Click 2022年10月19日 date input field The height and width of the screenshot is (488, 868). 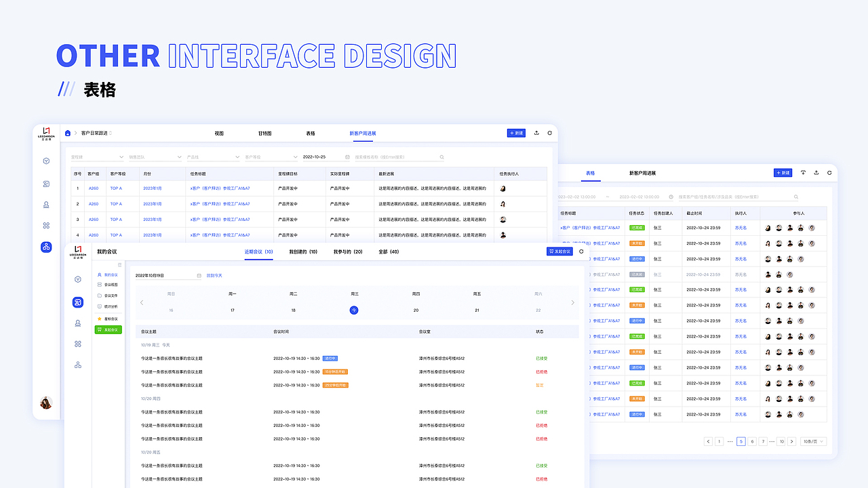click(169, 276)
